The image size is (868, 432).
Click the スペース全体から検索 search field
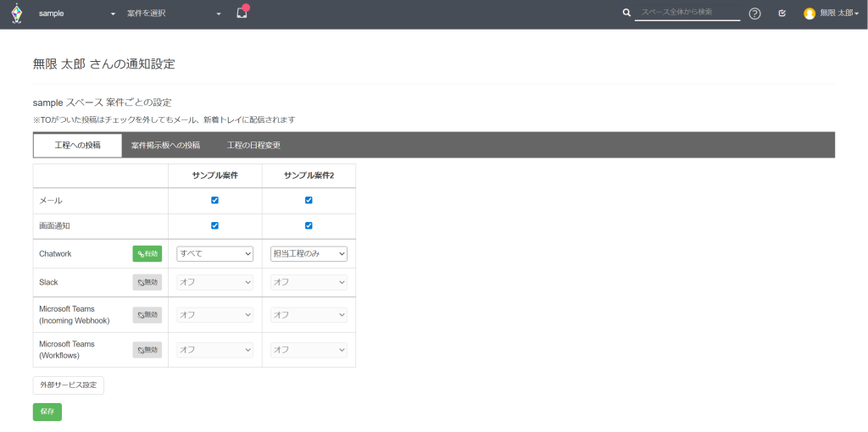[x=687, y=13]
